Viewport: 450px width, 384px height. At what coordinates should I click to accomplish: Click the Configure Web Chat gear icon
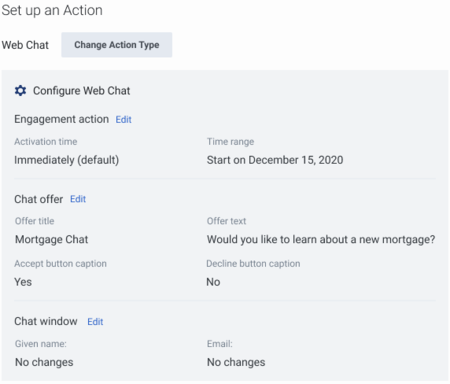coord(20,91)
